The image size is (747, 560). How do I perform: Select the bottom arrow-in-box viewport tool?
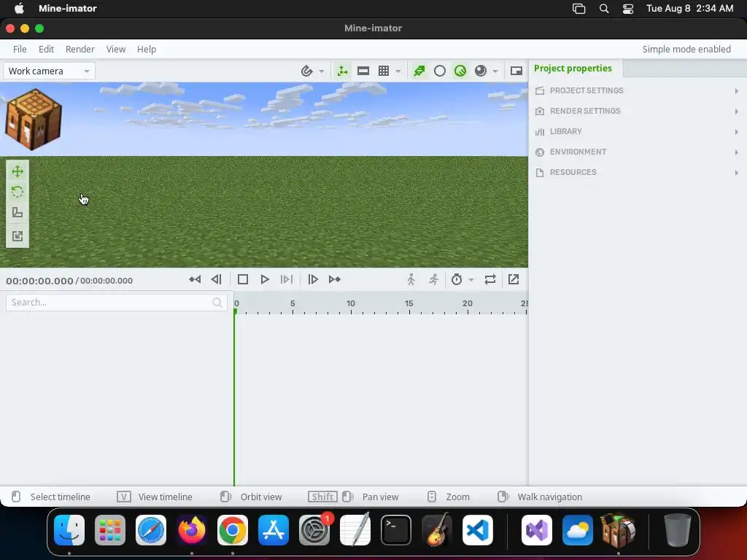(18, 236)
